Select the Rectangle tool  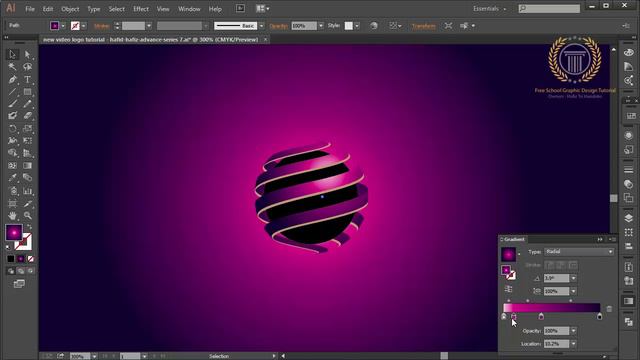27,92
